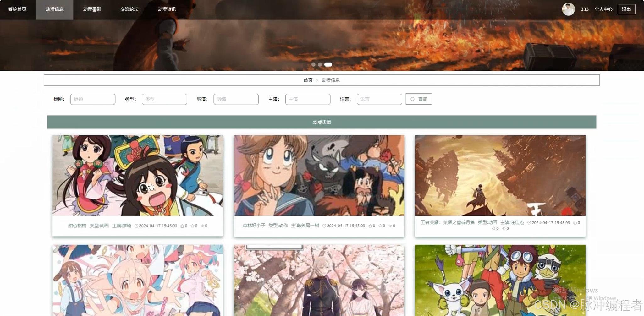Screen dimensions: 644x316
Task: Click 主演:汪佳杰 text
Action: 512,222
